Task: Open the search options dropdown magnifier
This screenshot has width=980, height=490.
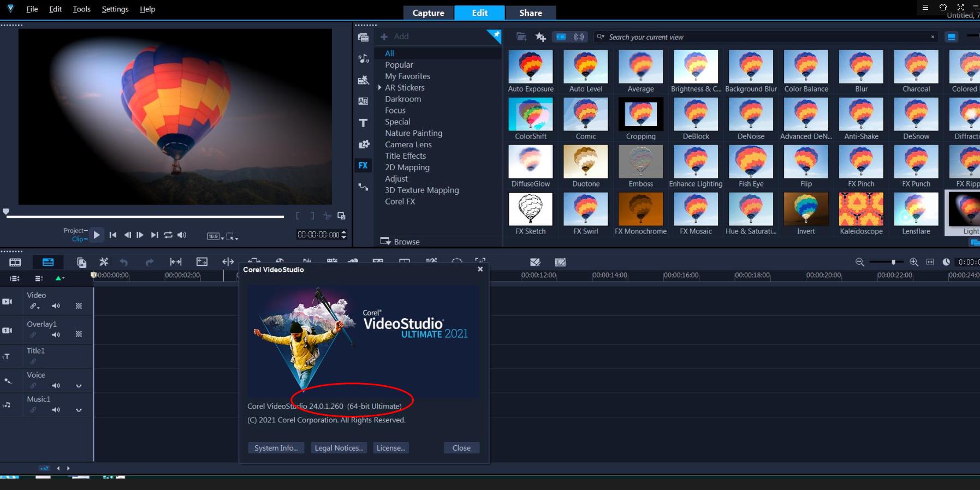Action: pos(601,37)
